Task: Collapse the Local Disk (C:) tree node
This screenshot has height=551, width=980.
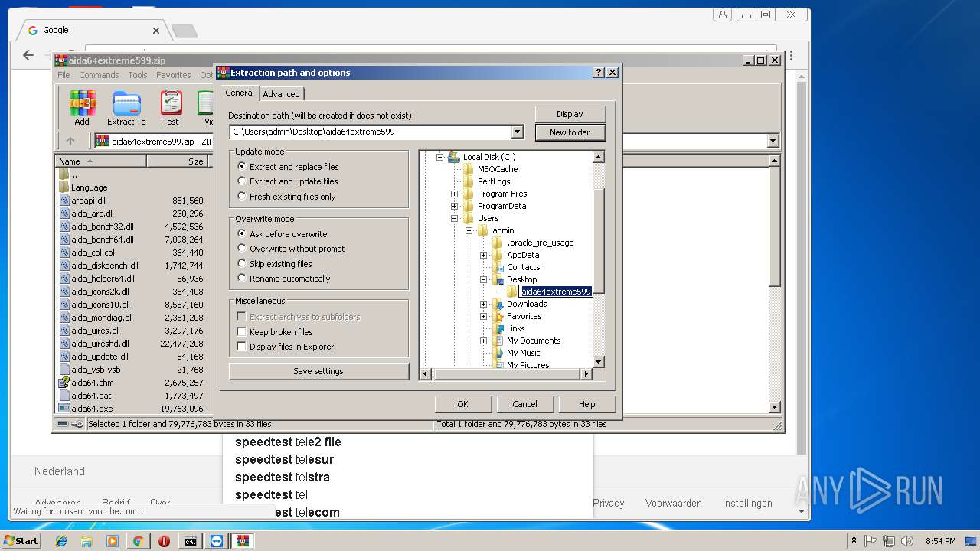Action: click(x=440, y=157)
